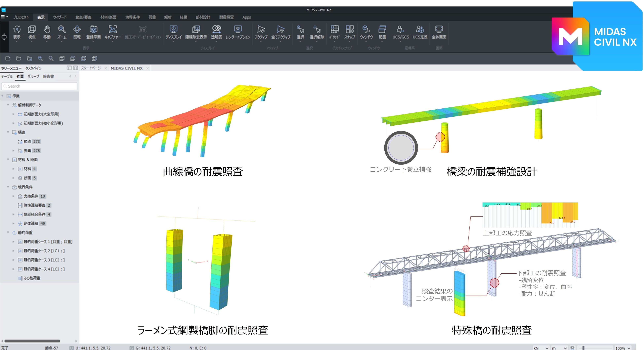Collapse the 静的荷重 tree section
This screenshot has width=644, height=350.
[x=8, y=233]
